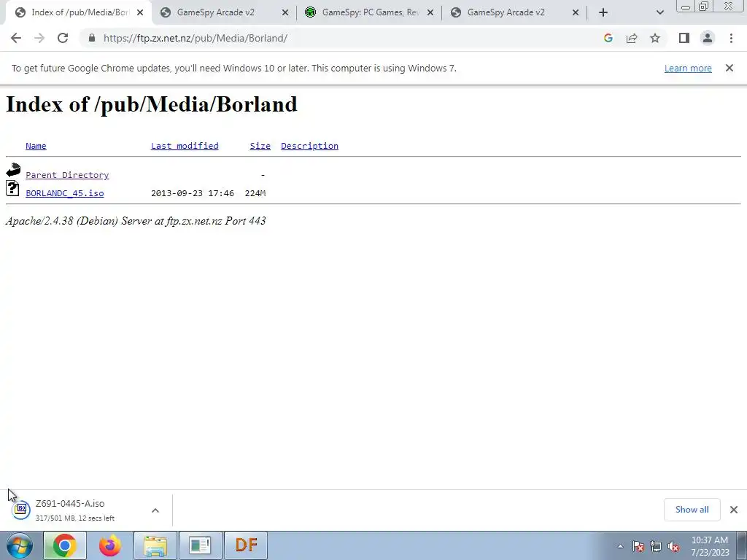Open the DF application in taskbar

246,545
